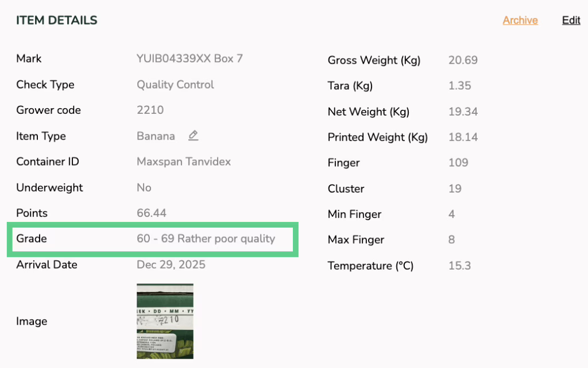Click the Tara value 1.35
Viewport: 588px width, 368px height.
[459, 86]
